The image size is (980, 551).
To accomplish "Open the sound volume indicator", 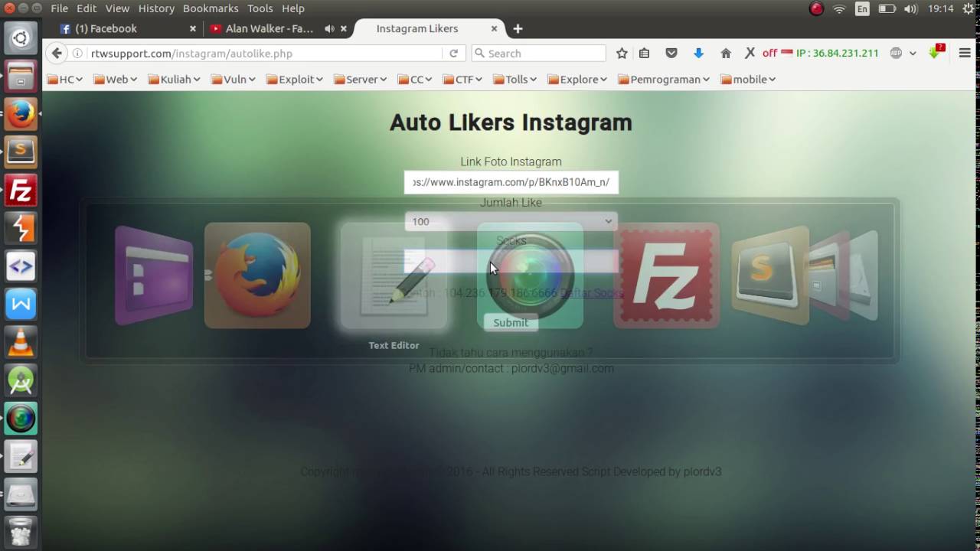I will tap(910, 9).
